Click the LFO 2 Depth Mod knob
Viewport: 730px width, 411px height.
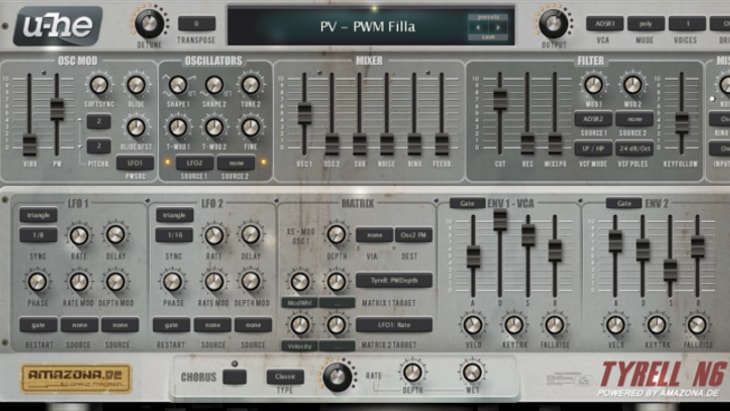[x=250, y=281]
